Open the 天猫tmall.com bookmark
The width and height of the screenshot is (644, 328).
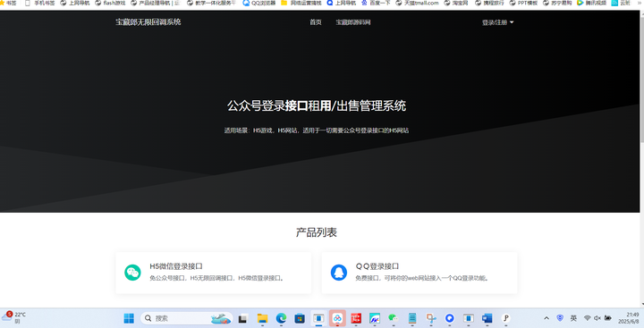pyautogui.click(x=417, y=3)
